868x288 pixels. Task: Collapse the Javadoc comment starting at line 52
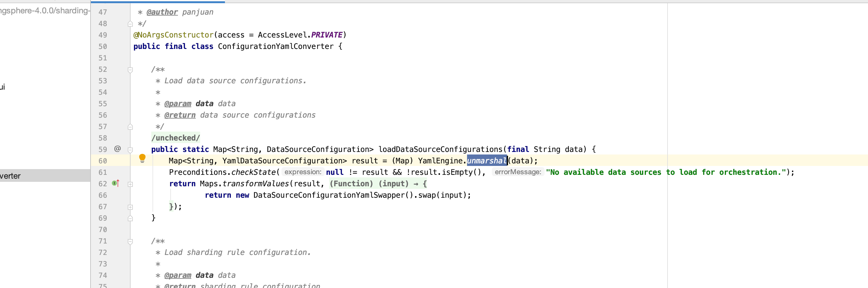(130, 70)
